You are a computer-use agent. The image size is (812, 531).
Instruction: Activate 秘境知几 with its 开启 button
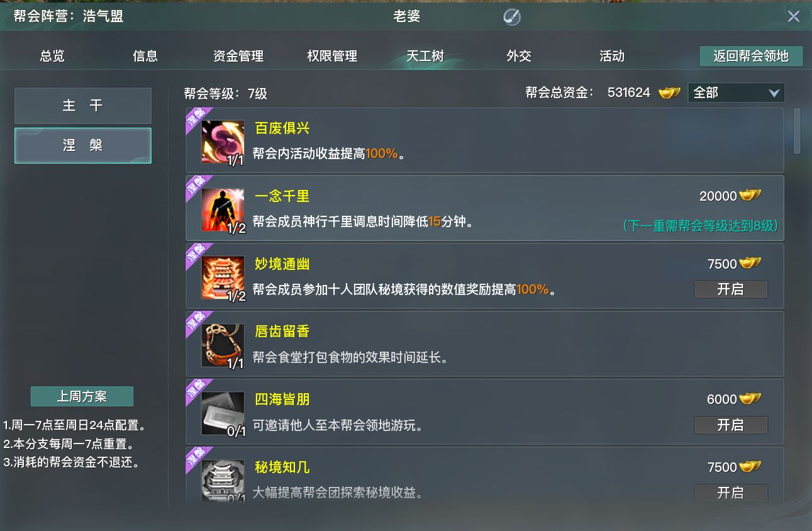pos(731,493)
